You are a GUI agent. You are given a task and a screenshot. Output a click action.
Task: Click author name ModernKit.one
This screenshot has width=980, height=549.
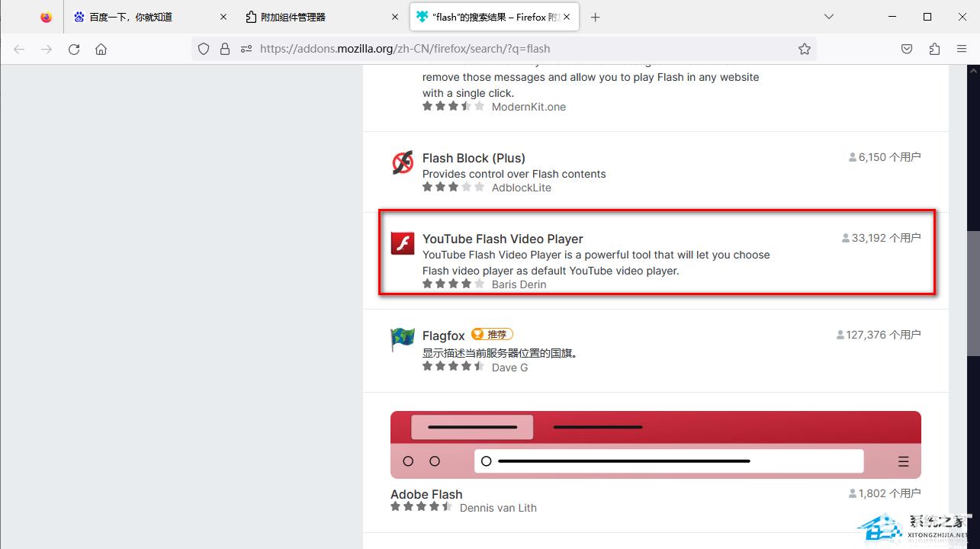click(529, 107)
